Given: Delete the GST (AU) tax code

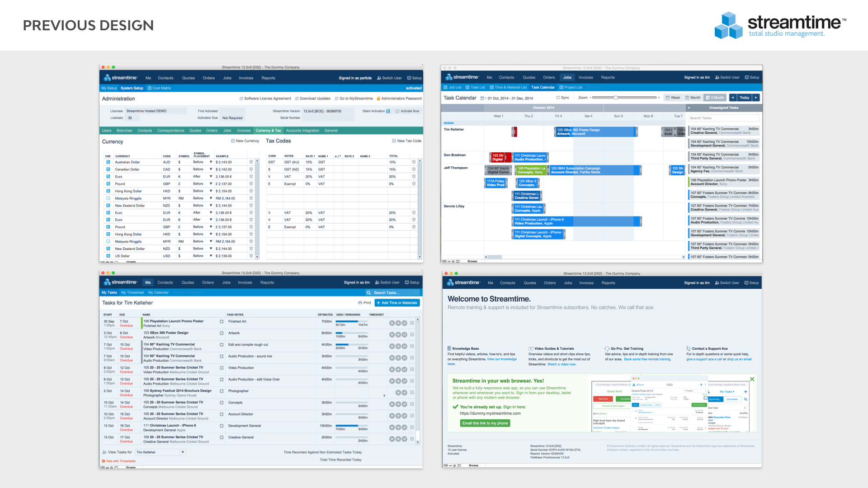Looking at the screenshot, I should click(413, 162).
